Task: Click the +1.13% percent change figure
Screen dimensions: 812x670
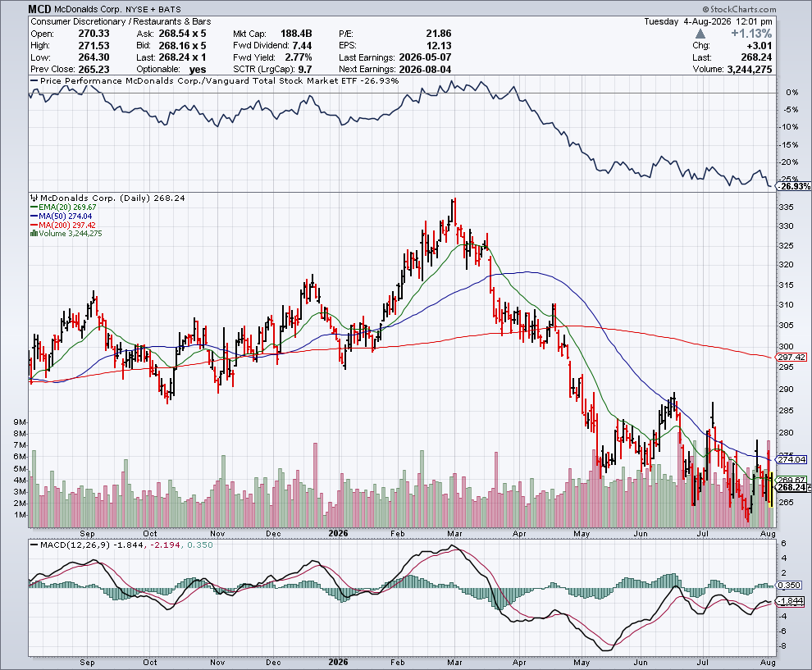Action: [751, 34]
